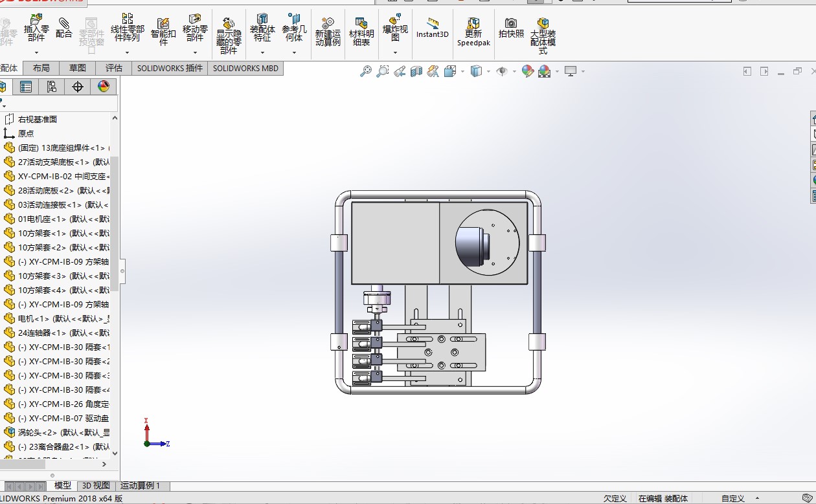Open the DimXpertManager crosshair tab

(x=78, y=87)
